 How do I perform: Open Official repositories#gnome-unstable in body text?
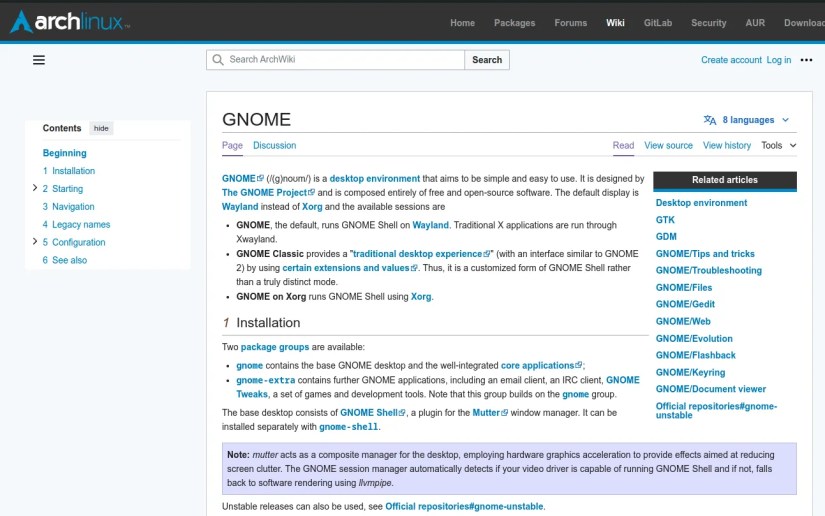click(464, 507)
